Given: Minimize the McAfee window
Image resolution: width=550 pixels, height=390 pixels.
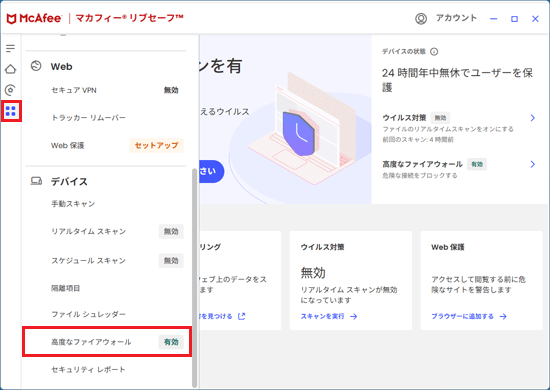Looking at the screenshot, I should point(494,19).
